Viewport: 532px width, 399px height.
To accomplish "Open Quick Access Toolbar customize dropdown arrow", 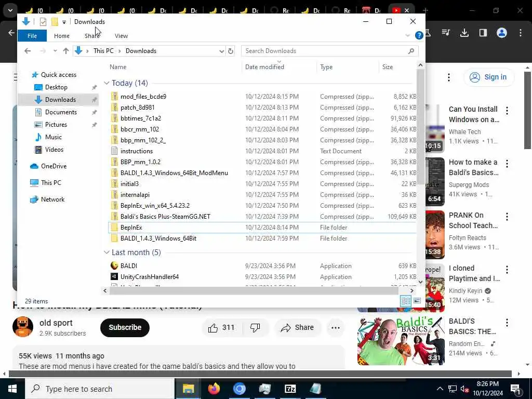I will tap(64, 22).
